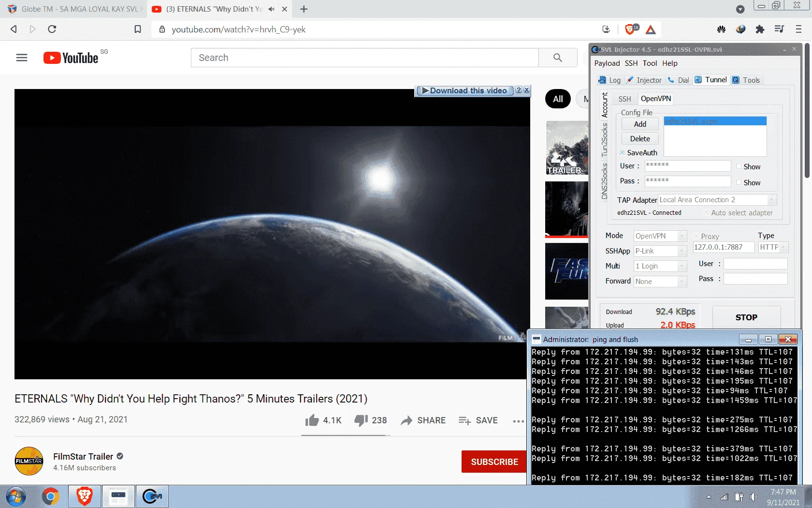This screenshot has height=508, width=812.
Task: Open a new browser tab
Action: [x=304, y=9]
